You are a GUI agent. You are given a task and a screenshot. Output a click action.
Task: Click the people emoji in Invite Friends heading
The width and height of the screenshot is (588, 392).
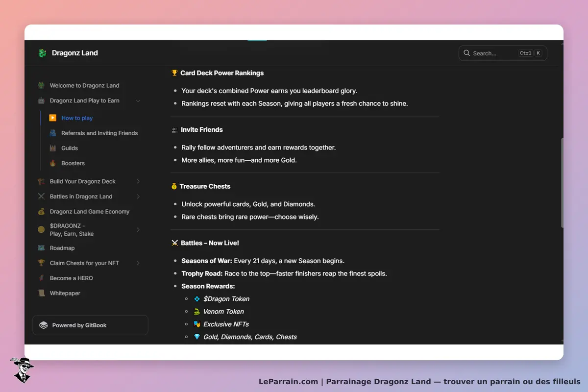(x=174, y=130)
